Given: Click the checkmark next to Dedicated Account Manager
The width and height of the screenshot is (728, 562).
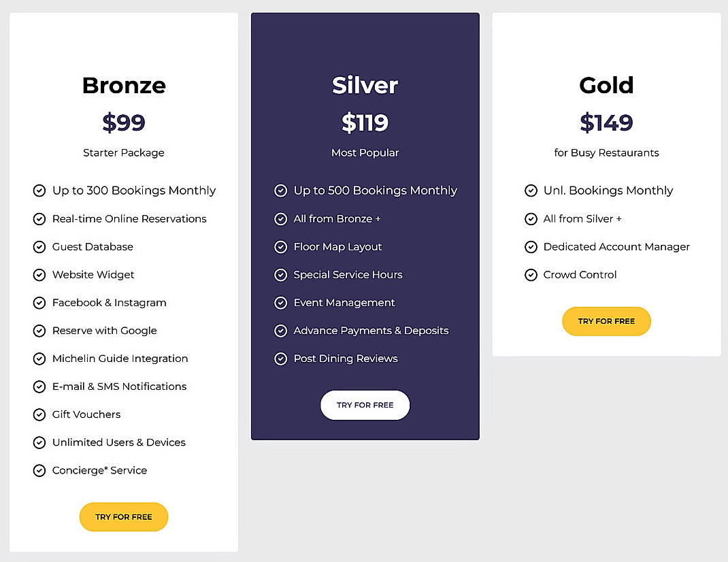Looking at the screenshot, I should click(531, 246).
